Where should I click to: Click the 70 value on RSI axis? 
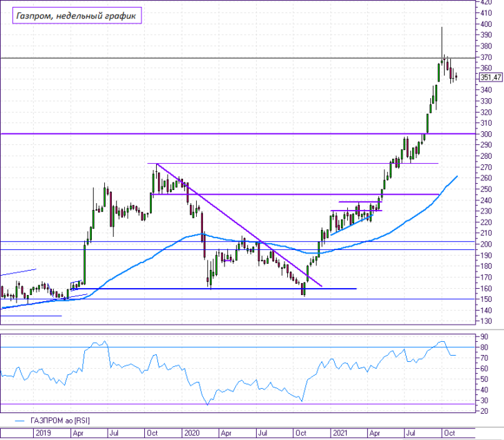tap(484, 358)
